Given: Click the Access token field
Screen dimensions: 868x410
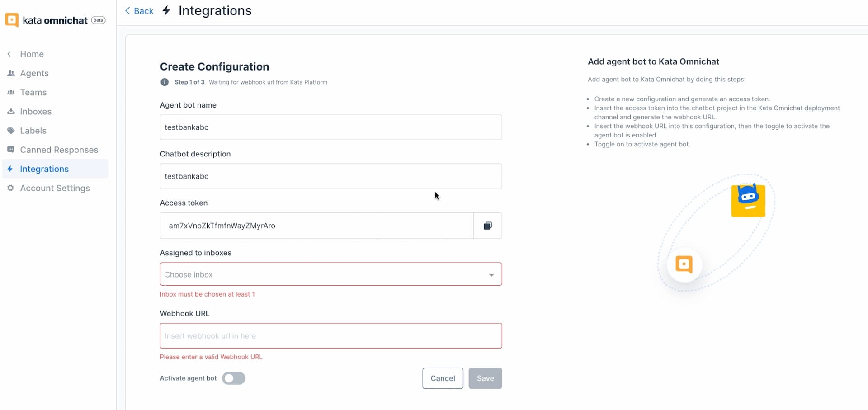Looking at the screenshot, I should tap(316, 226).
